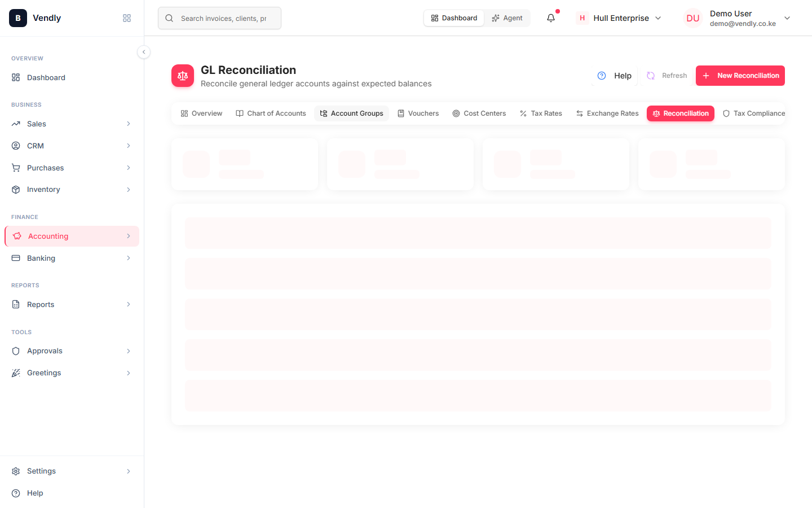Expand the Purchases menu chevron
Image resolution: width=812 pixels, height=508 pixels.
click(x=129, y=168)
